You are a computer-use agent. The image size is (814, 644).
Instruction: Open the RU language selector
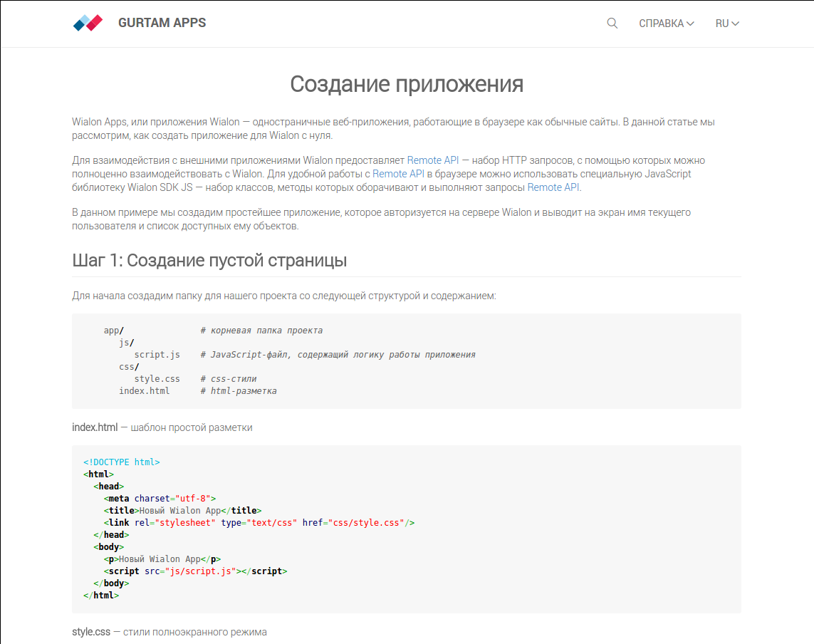(x=721, y=24)
